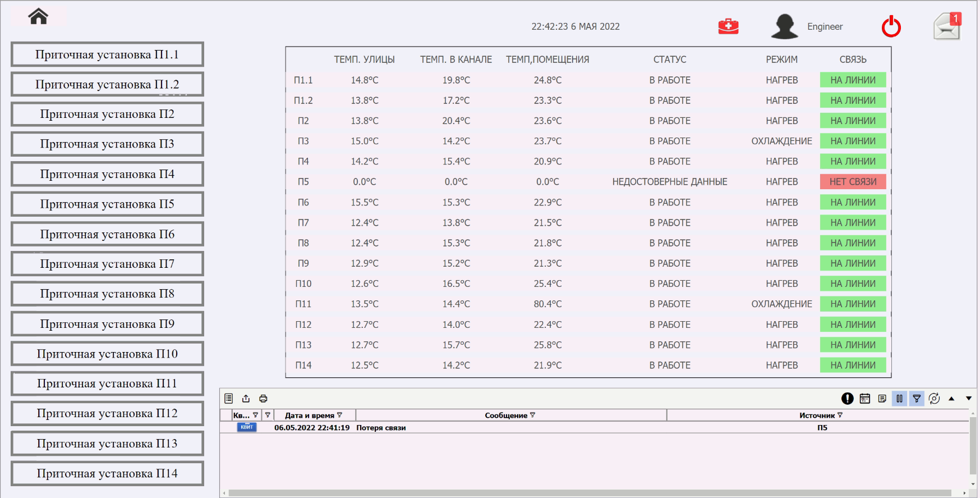Go to Приточная установка П5
Viewport: 980px width, 498px height.
(107, 204)
